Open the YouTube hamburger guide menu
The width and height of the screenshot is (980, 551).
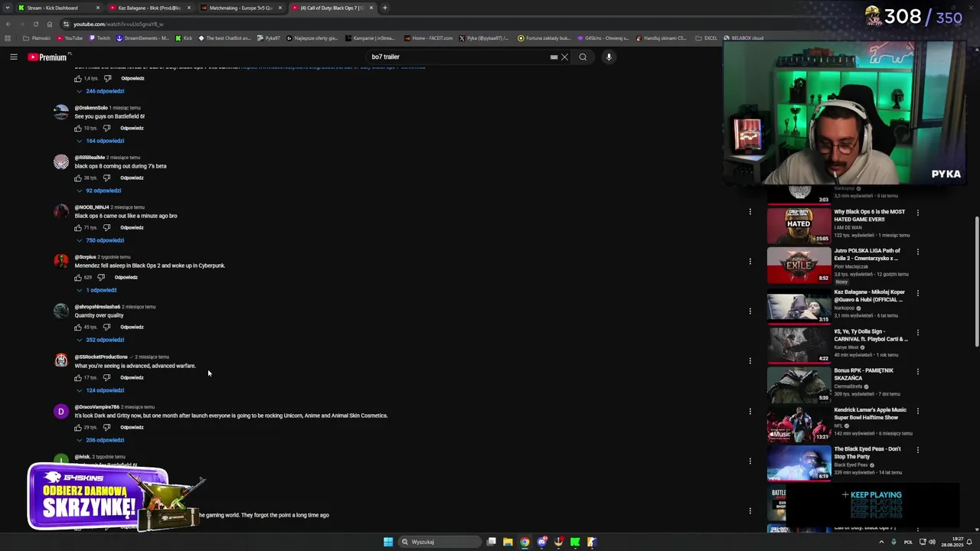(x=14, y=57)
